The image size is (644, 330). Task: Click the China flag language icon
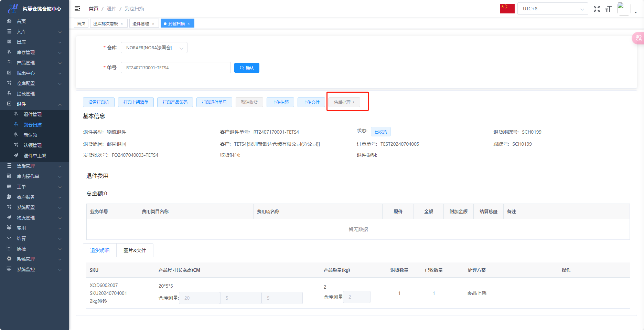pyautogui.click(x=507, y=9)
